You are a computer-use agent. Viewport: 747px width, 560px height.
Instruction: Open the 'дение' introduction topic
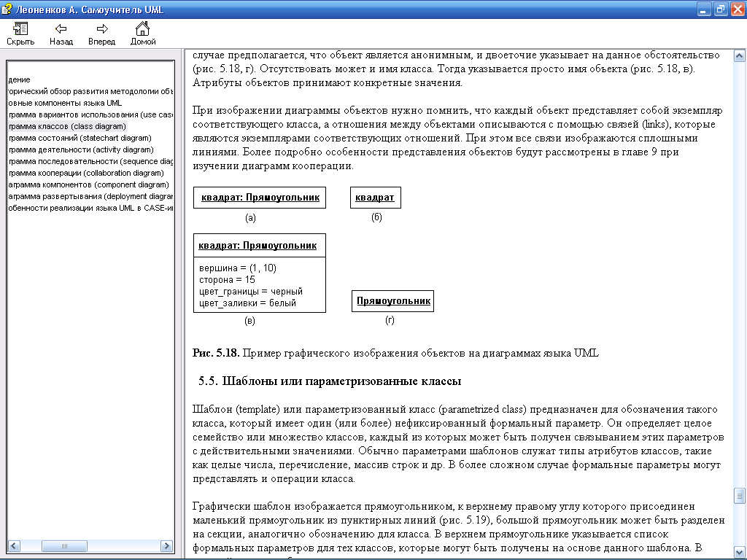[20, 79]
